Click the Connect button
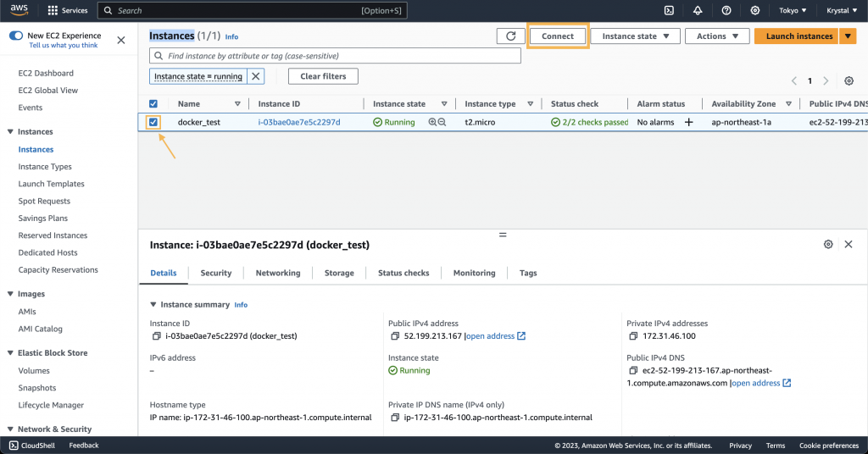Viewport: 868px width, 454px height. [558, 36]
